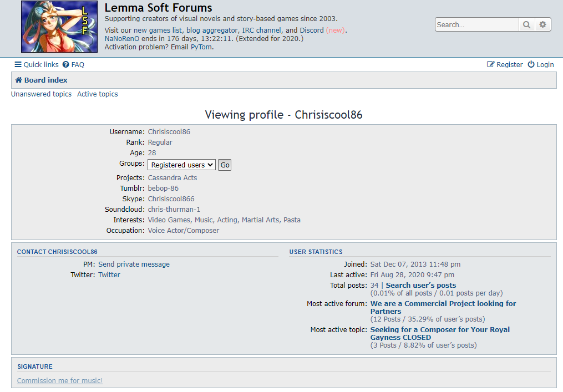Image resolution: width=563 pixels, height=392 pixels.
Task: Open the Commercial Project looking for Partners forum
Action: tap(443, 307)
